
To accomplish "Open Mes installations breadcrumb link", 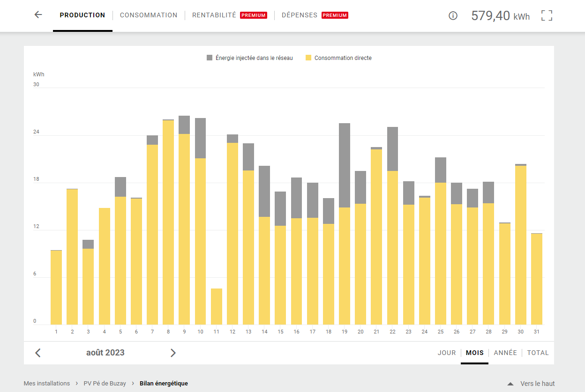I will [47, 384].
